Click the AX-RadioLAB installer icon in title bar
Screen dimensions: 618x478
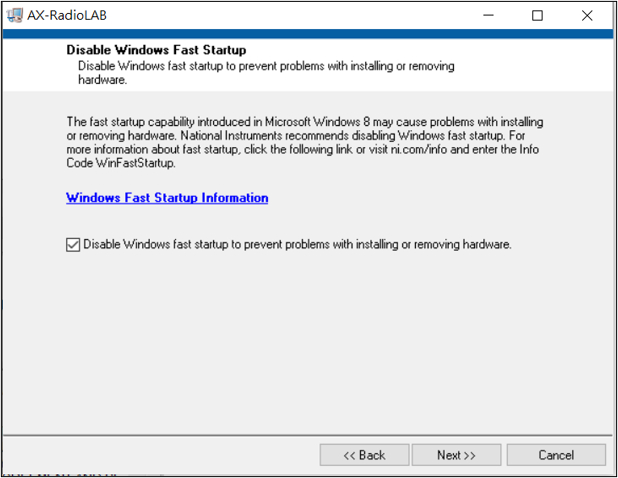pos(15,15)
